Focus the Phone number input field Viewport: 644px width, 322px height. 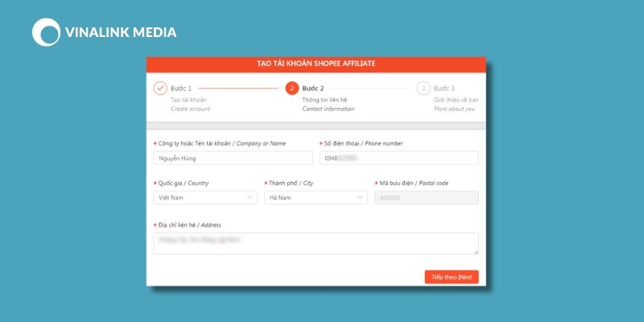click(x=398, y=158)
